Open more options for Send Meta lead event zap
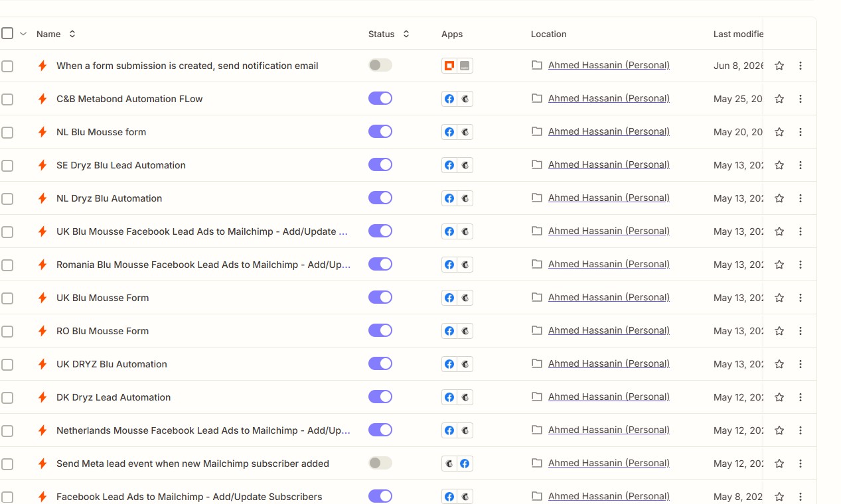Viewport: 841px width, 504px height. 801,464
